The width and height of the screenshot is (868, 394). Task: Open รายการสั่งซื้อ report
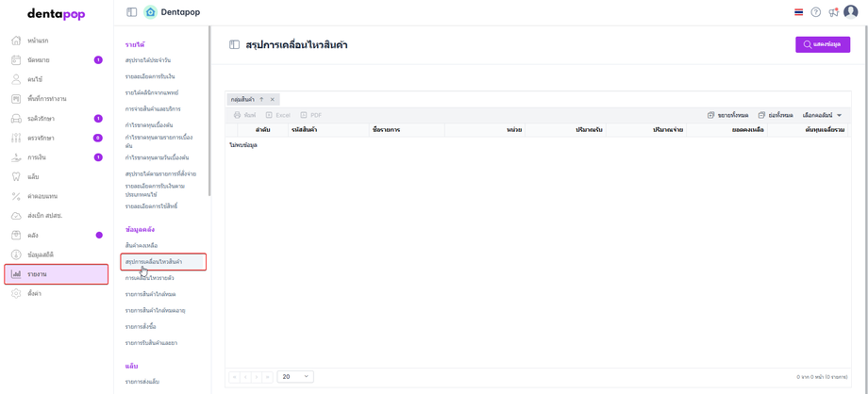coord(141,326)
